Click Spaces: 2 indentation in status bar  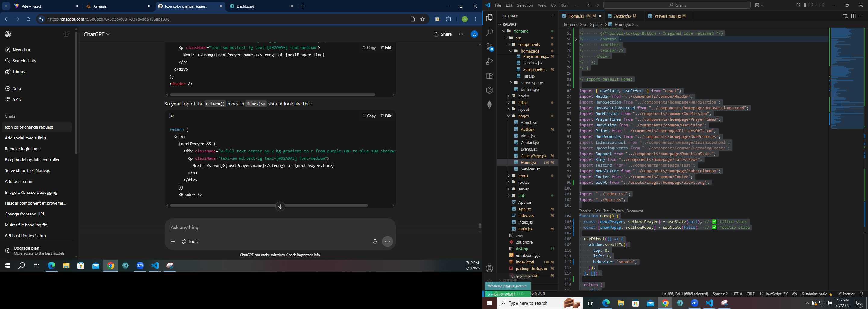(720, 294)
